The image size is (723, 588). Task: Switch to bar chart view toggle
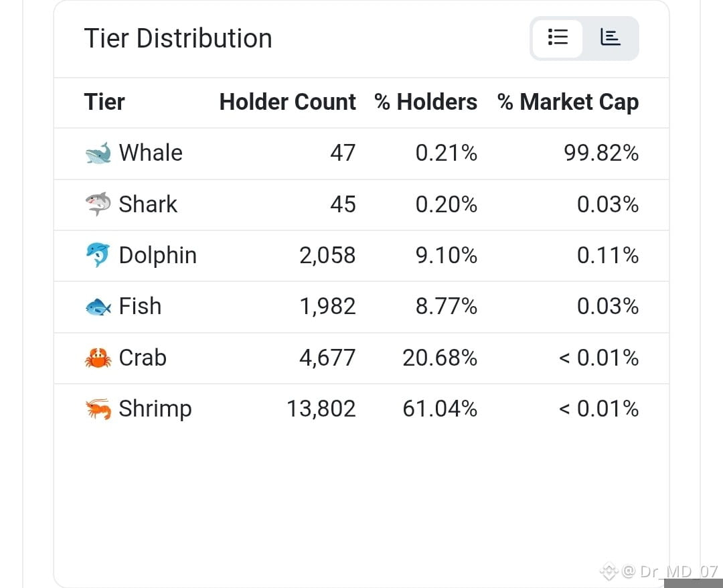(610, 38)
